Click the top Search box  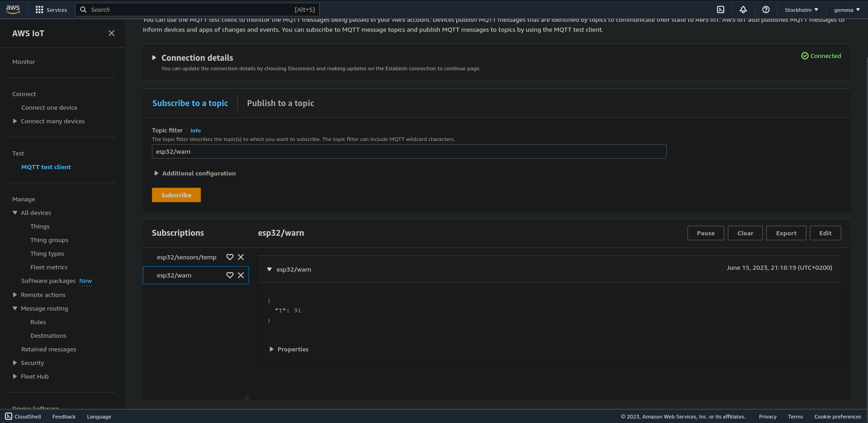point(197,10)
